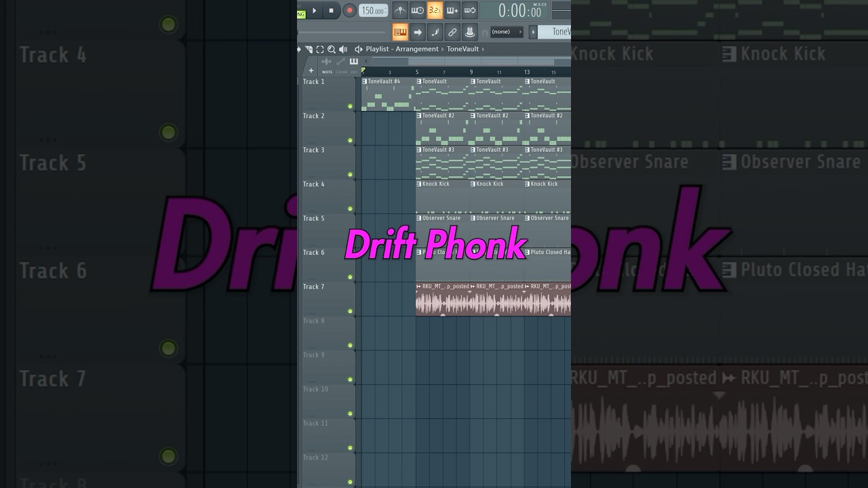This screenshot has width=868, height=488.
Task: Click Pluto Closed Hat clip title
Action: tap(551, 252)
